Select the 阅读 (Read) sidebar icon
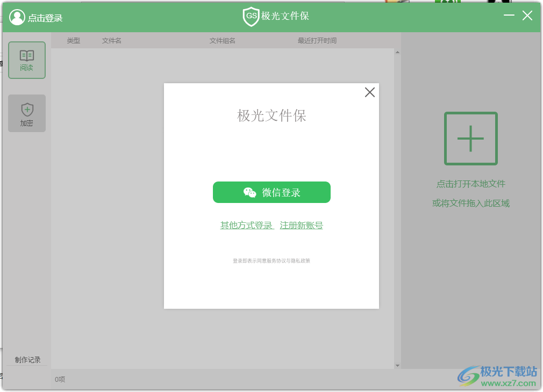The width and height of the screenshot is (543, 392). pos(26,60)
